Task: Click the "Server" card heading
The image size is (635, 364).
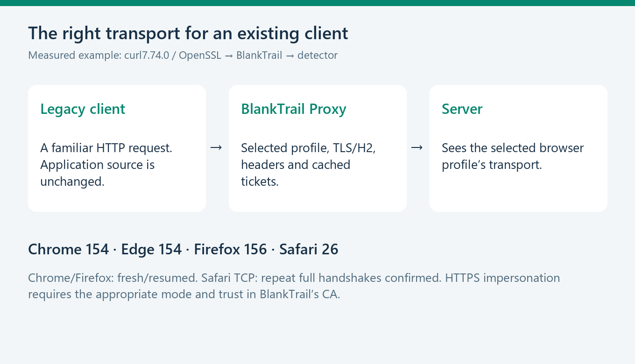Action: tap(462, 109)
